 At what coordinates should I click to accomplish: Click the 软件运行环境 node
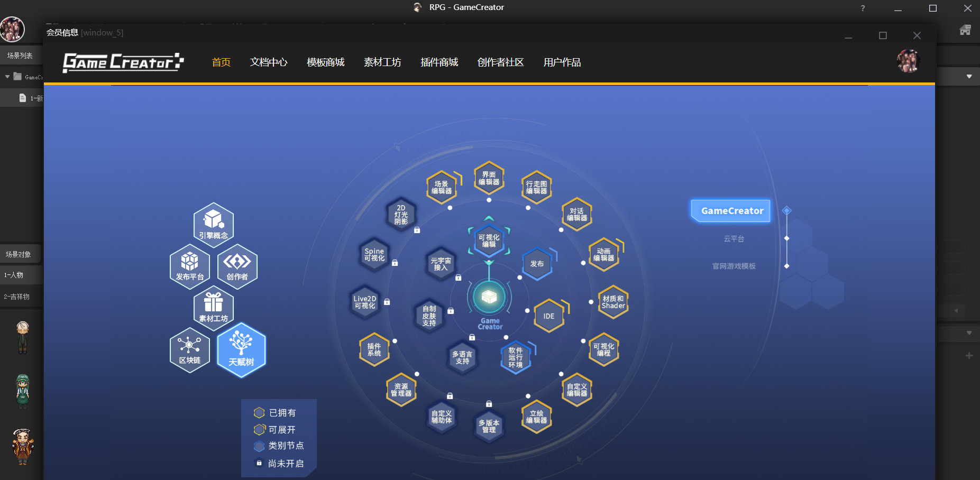(516, 357)
